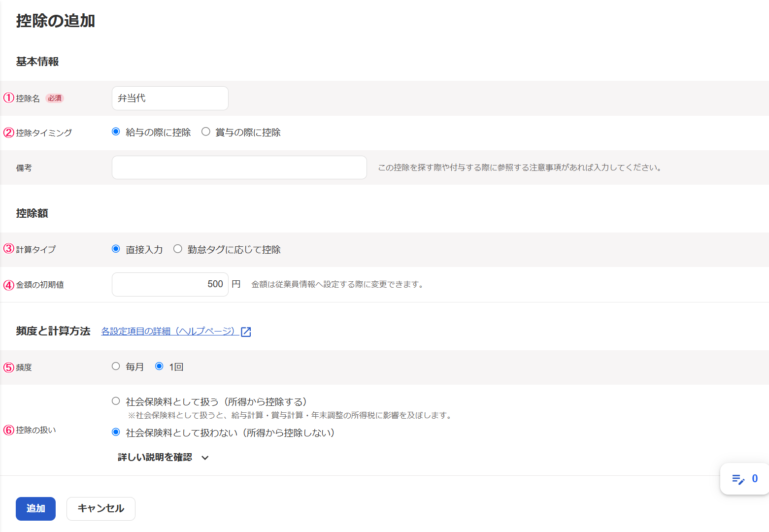The image size is (769, 532).
Task: Select 給与の際に控除 radio button
Action: [116, 132]
